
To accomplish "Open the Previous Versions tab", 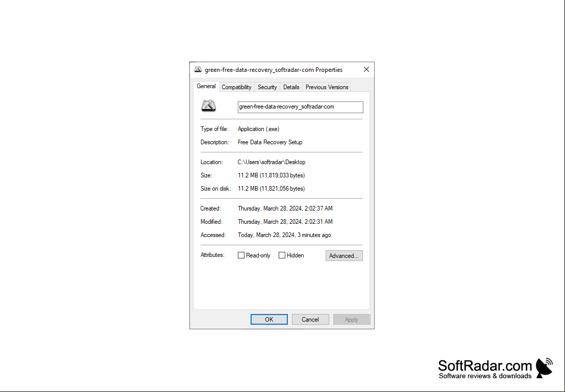I will point(327,87).
